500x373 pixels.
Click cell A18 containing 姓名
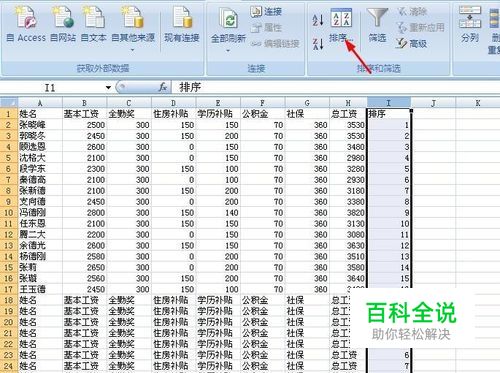tap(40, 300)
